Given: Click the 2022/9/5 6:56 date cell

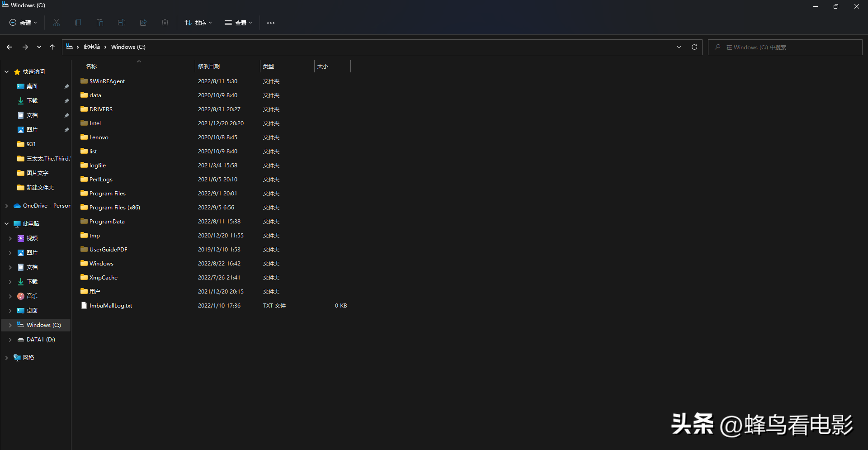Looking at the screenshot, I should (216, 207).
